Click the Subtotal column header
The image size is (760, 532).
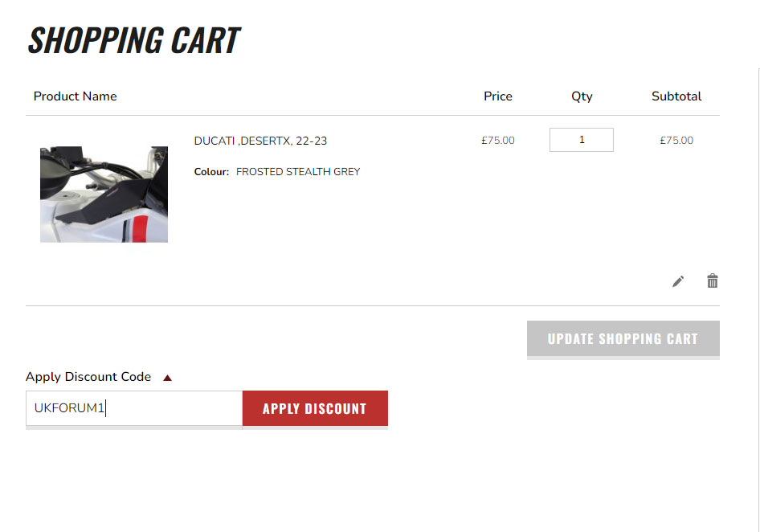coord(676,96)
